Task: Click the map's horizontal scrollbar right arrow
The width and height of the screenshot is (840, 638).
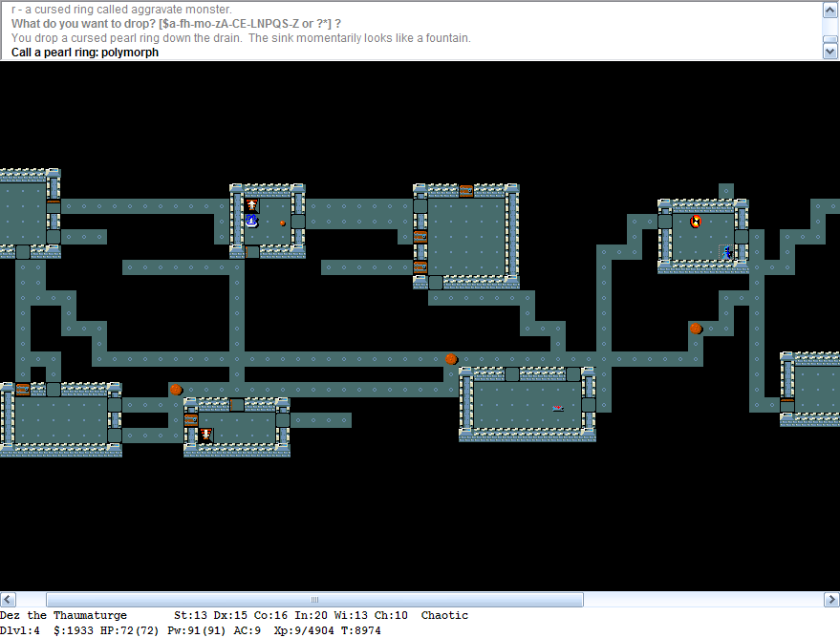Action: click(x=832, y=600)
